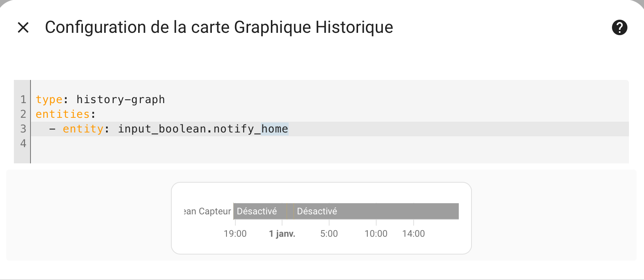Click the 'entity' key in line 3
Image resolution: width=644 pixels, height=280 pixels.
click(83, 129)
